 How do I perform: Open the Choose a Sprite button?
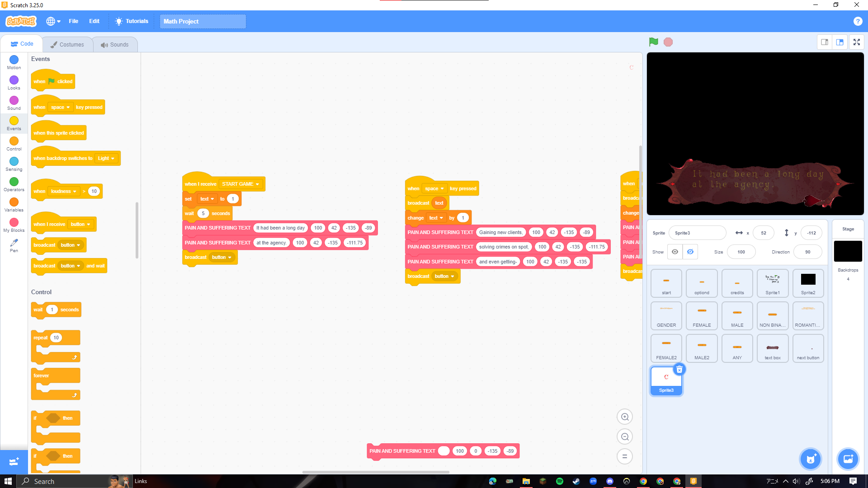coord(810,459)
